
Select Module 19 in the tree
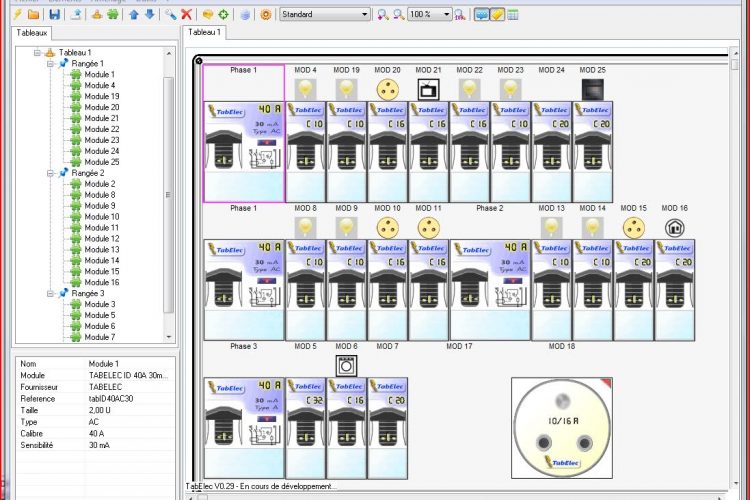tap(100, 96)
